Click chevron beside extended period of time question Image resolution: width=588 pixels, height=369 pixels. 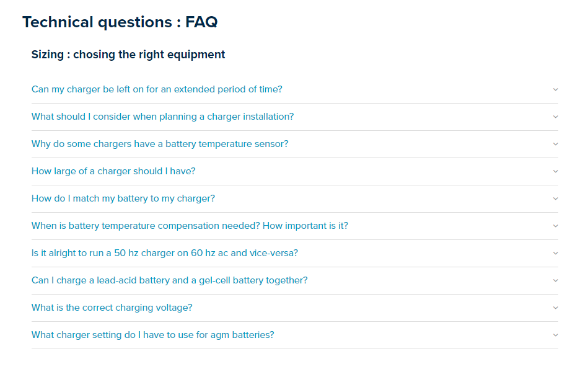(x=555, y=89)
